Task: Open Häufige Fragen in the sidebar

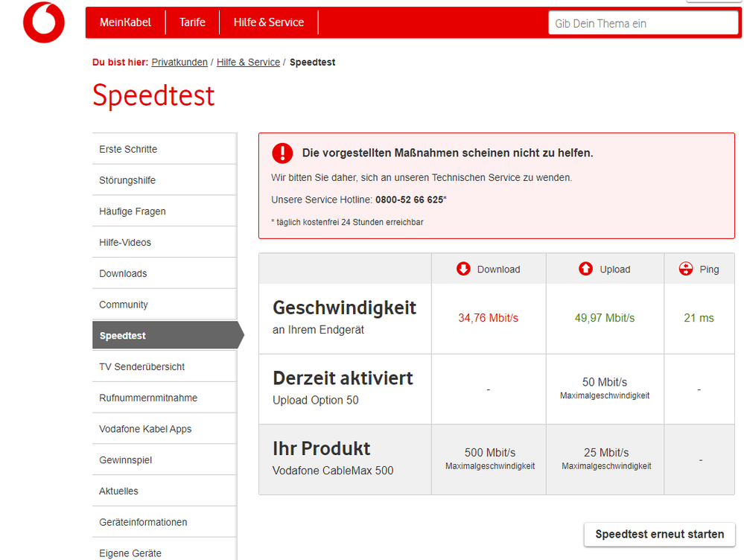Action: 164,211
